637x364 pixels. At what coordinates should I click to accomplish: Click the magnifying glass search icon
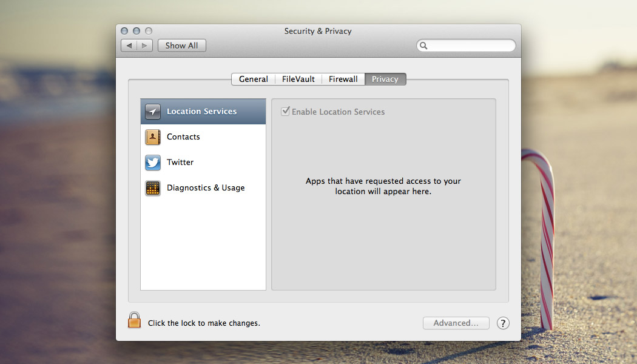(x=423, y=45)
